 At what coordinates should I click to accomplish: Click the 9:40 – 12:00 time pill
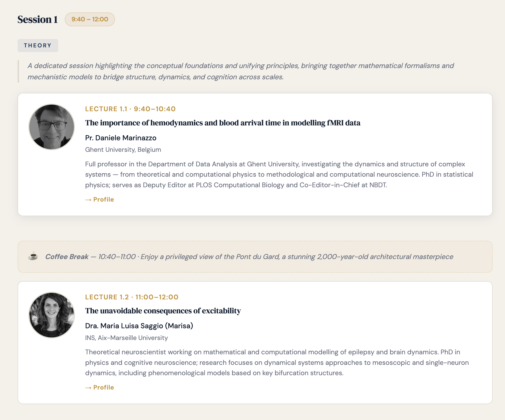90,19
